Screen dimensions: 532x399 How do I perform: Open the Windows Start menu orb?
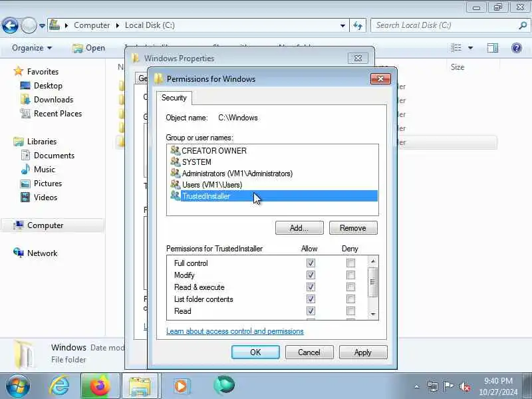(18, 386)
